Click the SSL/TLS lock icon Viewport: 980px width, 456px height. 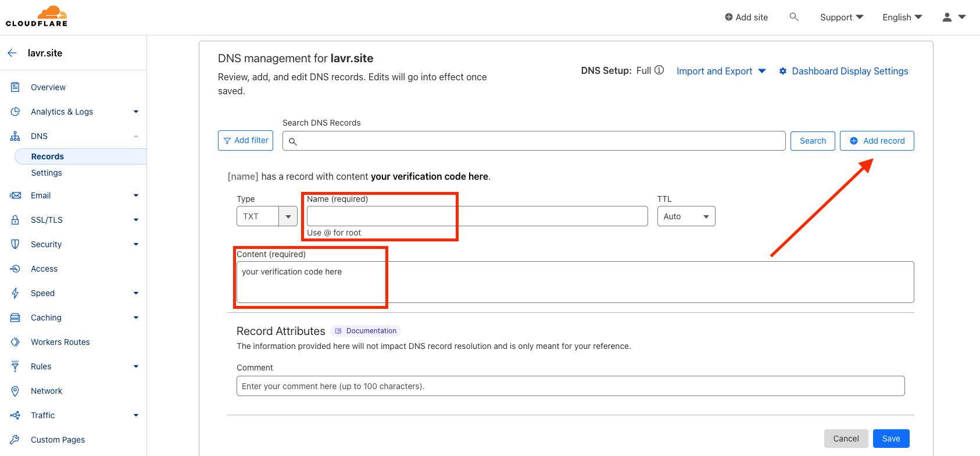pyautogui.click(x=16, y=220)
